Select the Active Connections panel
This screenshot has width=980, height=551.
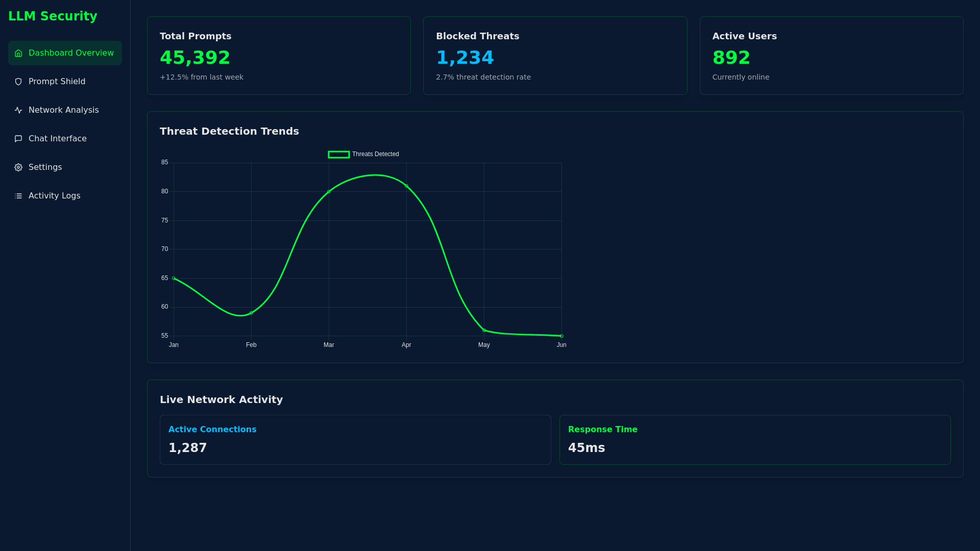pyautogui.click(x=355, y=439)
